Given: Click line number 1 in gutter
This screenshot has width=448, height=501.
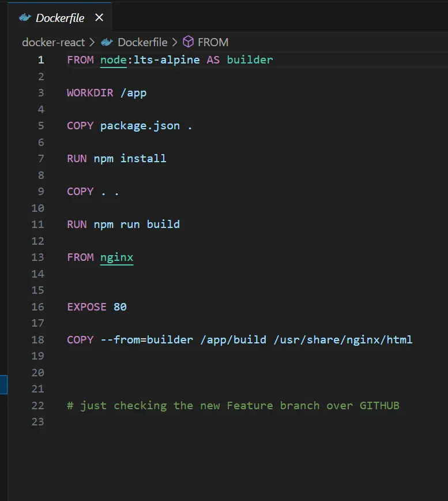Looking at the screenshot, I should (x=41, y=60).
